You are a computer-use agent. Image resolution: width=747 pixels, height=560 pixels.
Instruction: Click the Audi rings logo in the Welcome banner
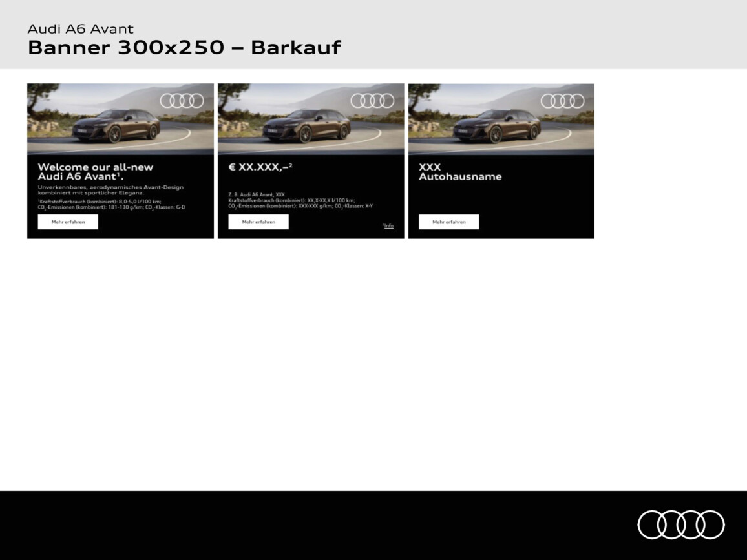tap(182, 101)
